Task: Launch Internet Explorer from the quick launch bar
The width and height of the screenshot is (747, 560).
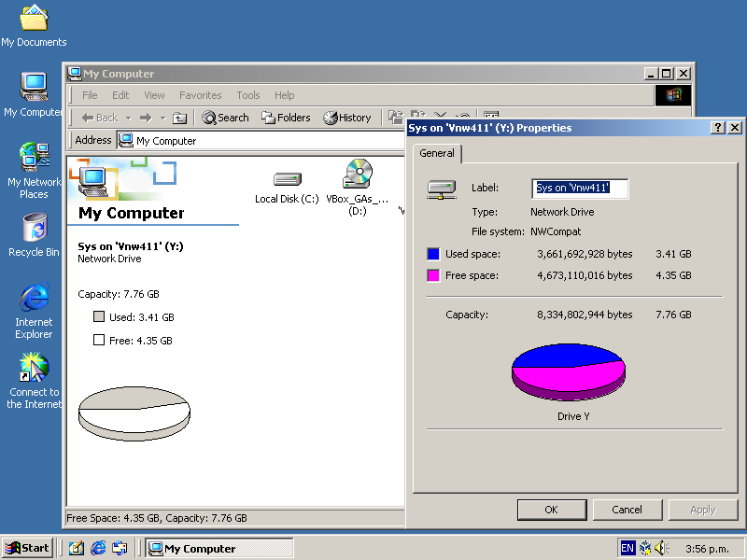Action: click(98, 549)
